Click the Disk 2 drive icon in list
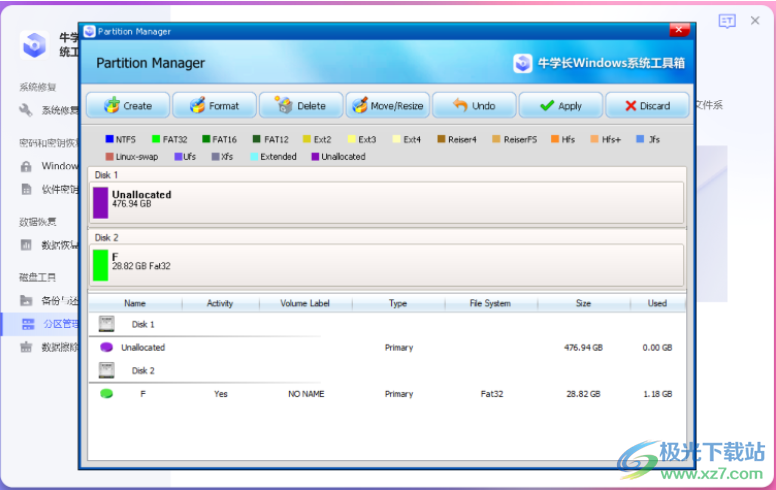 click(106, 370)
